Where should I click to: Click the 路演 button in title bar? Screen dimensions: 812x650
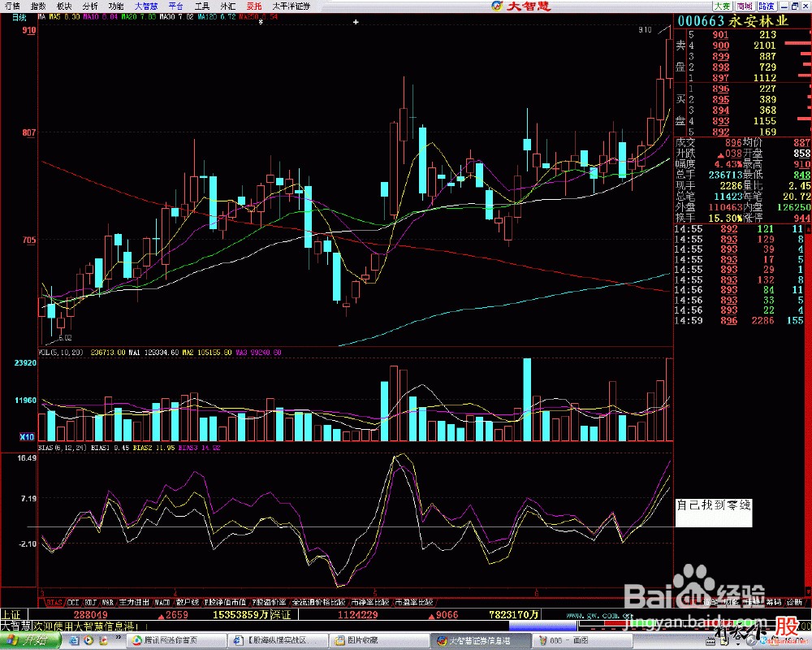click(x=767, y=6)
